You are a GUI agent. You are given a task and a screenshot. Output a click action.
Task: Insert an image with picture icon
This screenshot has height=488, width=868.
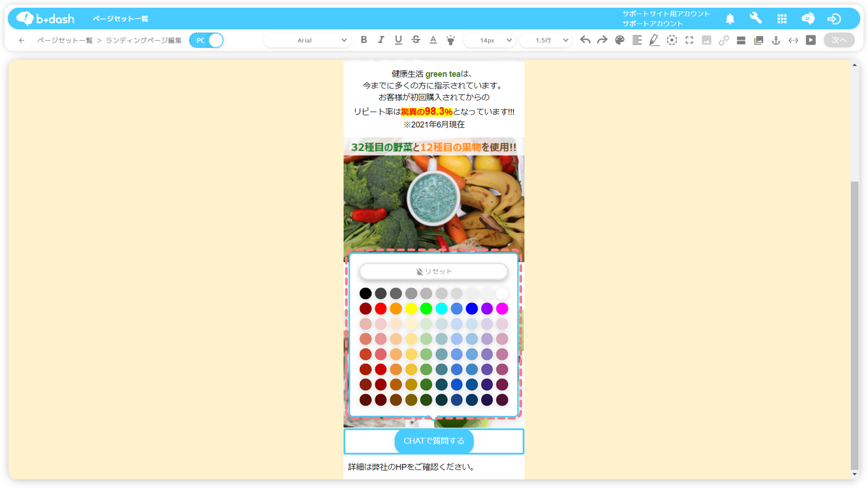[x=707, y=40]
